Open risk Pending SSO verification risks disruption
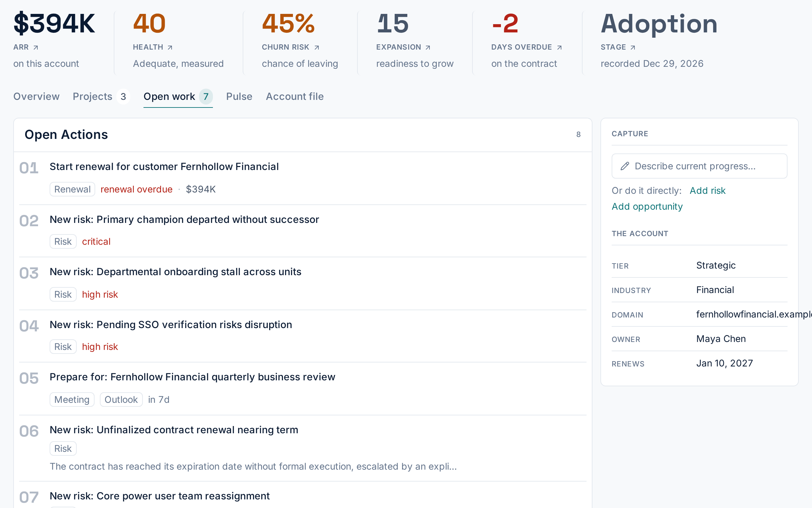812x508 pixels. pos(171,324)
